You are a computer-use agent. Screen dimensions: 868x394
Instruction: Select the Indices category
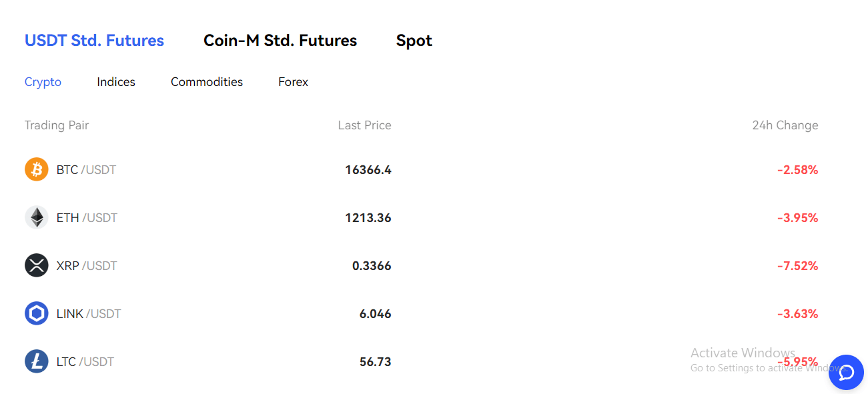[116, 82]
